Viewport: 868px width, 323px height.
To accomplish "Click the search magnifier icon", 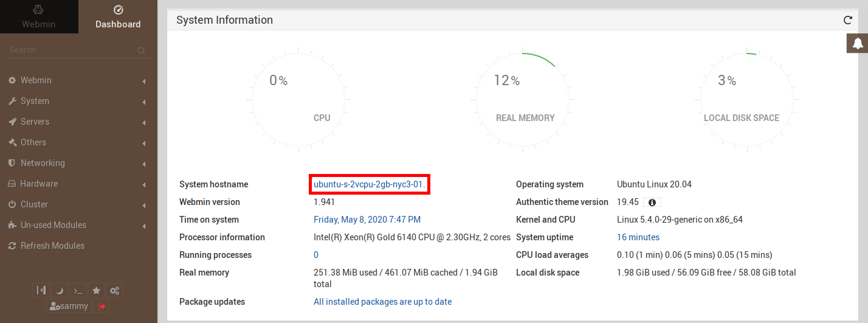I will coord(141,50).
